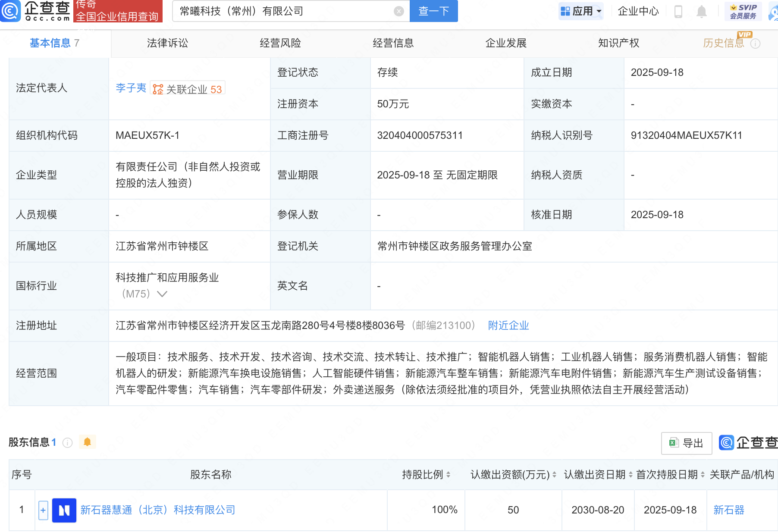
Task: Click the shareholder alert bell icon
Action: point(87,442)
